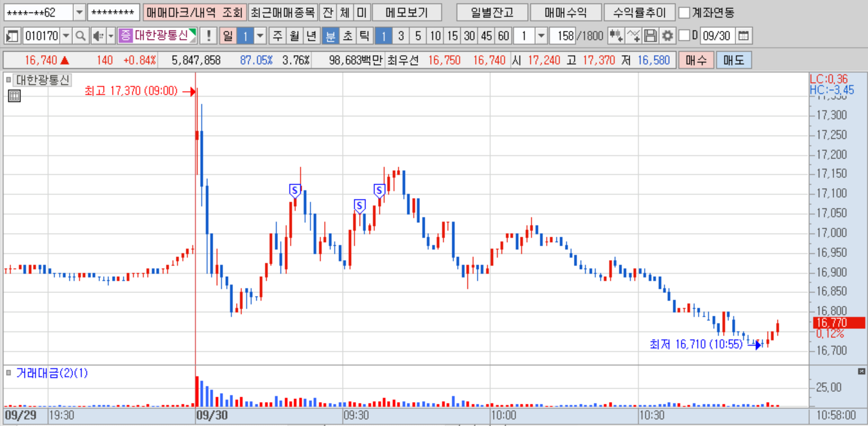The width and height of the screenshot is (868, 426).
Task: Click the red 매수 buy button
Action: pos(696,60)
